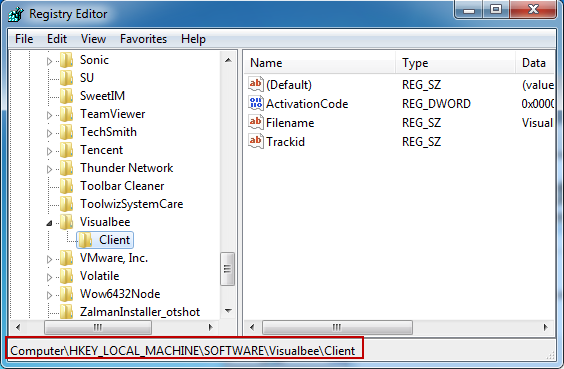Select the SweetIM key label
The width and height of the screenshot is (564, 369).
click(102, 96)
